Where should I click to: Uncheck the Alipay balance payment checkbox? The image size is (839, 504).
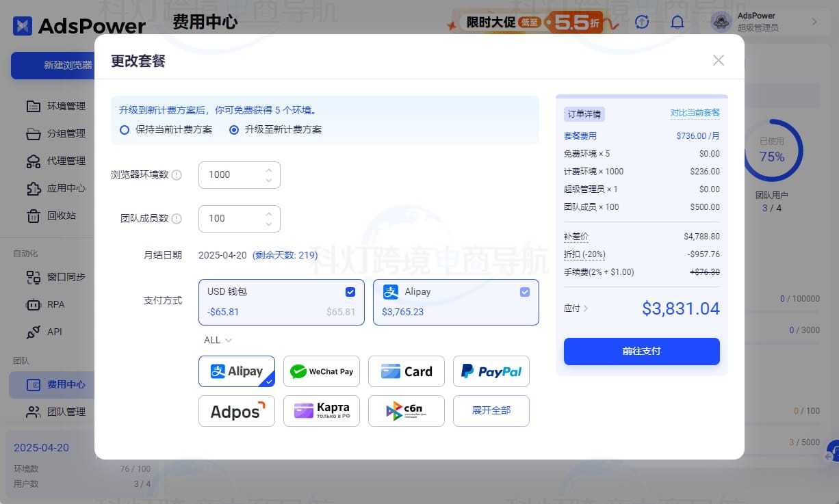coord(525,291)
